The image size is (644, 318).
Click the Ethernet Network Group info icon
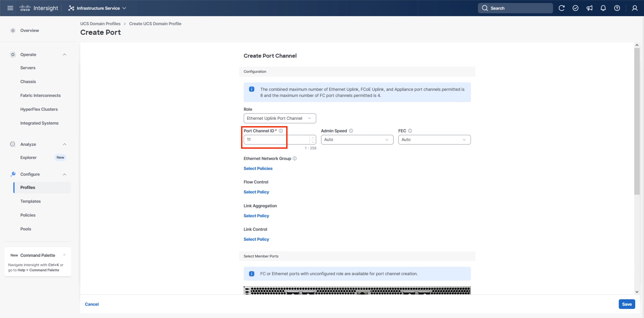click(x=295, y=158)
